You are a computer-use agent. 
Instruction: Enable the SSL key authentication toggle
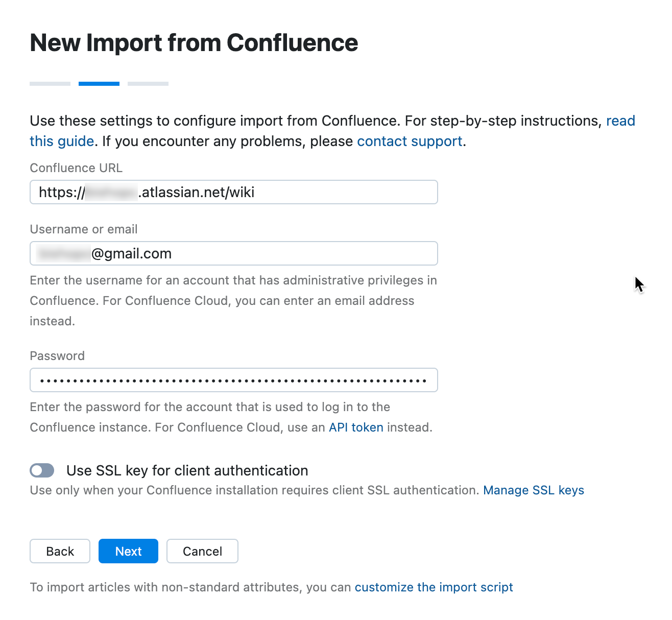point(42,470)
